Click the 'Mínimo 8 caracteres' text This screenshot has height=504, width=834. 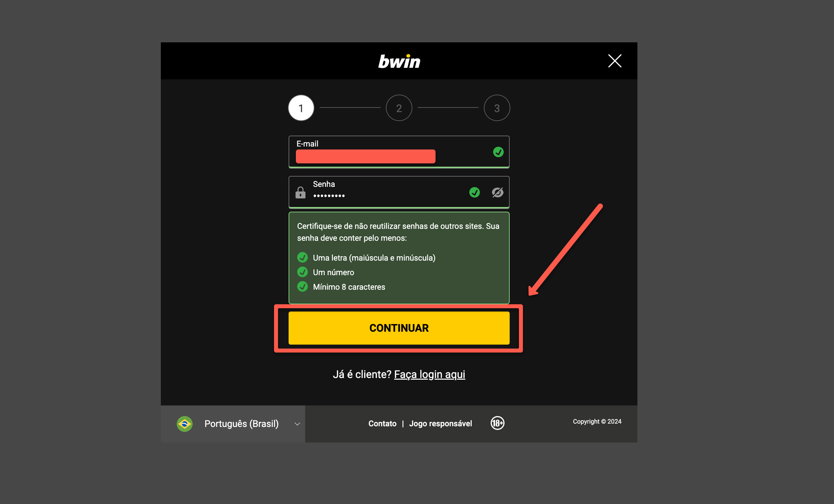(x=349, y=287)
